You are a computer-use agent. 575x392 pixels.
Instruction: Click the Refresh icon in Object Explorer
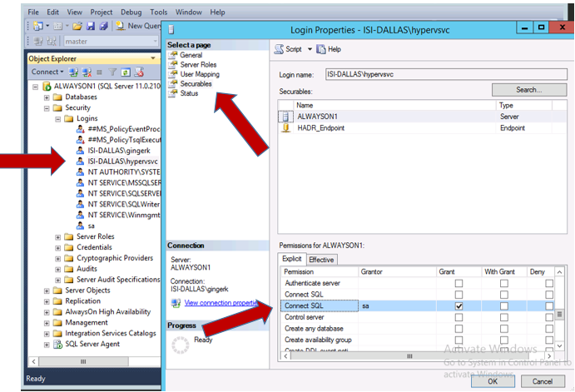pyautogui.click(x=126, y=72)
